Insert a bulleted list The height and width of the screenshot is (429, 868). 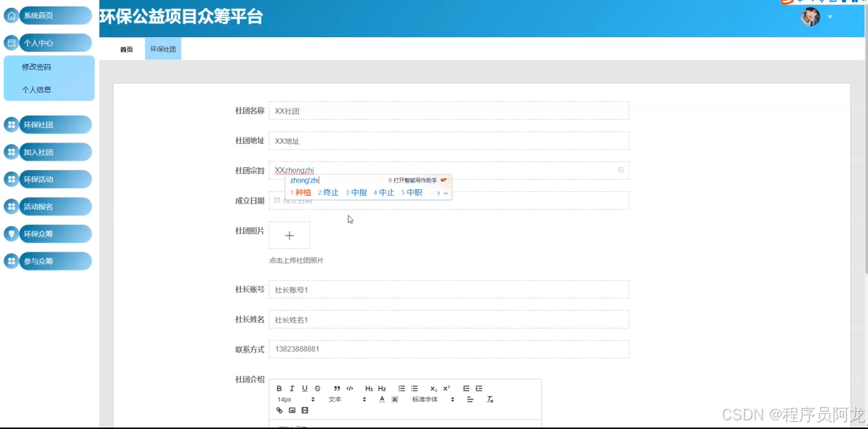414,388
